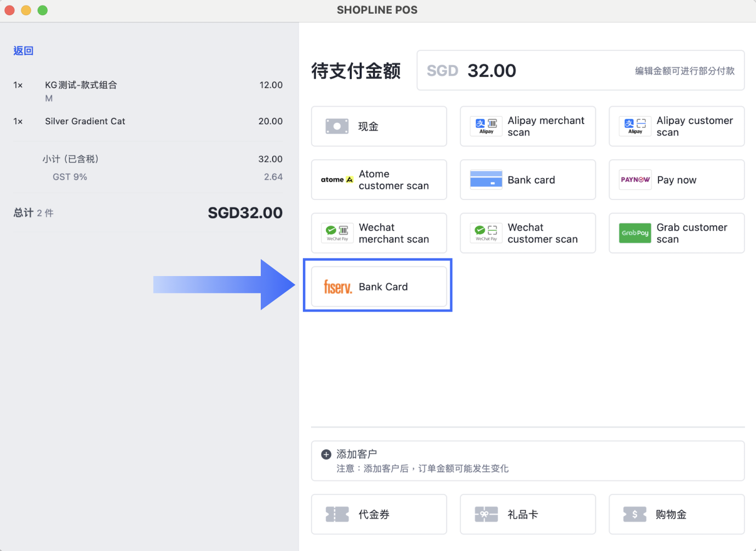Go back using the 返回 link
Viewport: 756px width, 551px height.
[x=24, y=51]
